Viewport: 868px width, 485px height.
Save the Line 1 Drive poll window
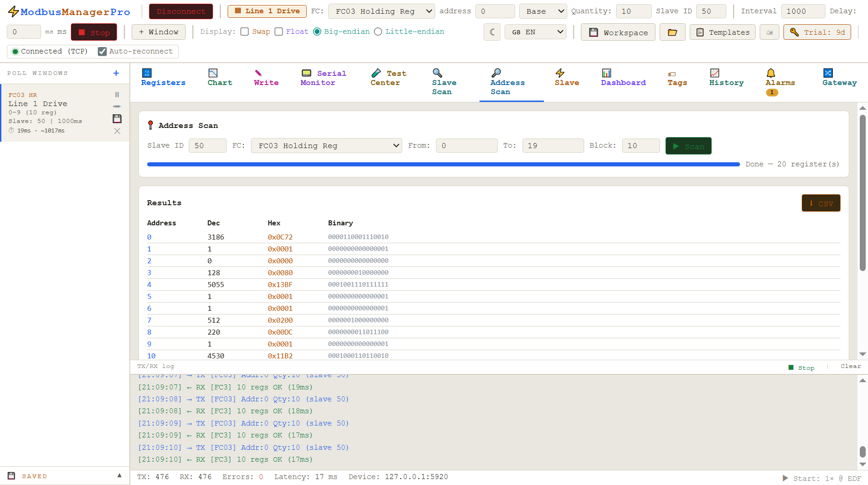(117, 119)
